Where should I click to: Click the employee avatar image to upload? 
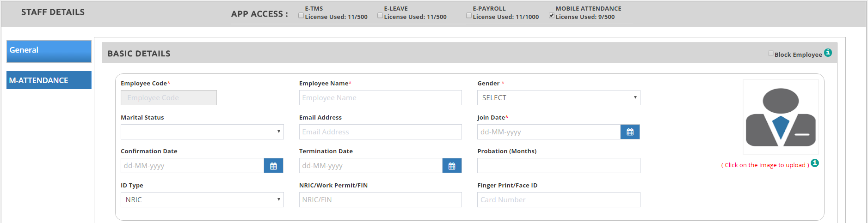pyautogui.click(x=781, y=117)
